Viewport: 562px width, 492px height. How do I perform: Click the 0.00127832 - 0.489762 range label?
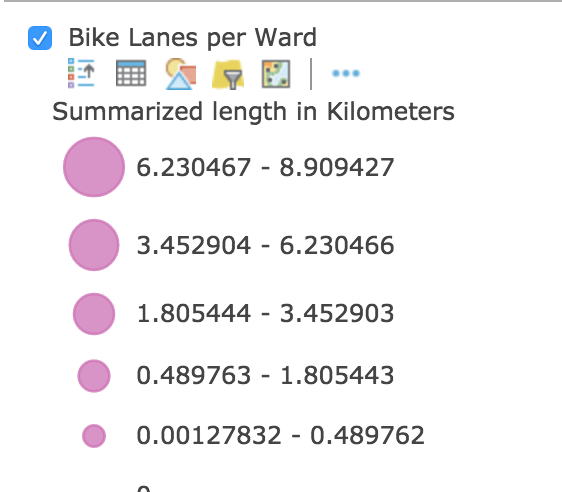pos(281,435)
